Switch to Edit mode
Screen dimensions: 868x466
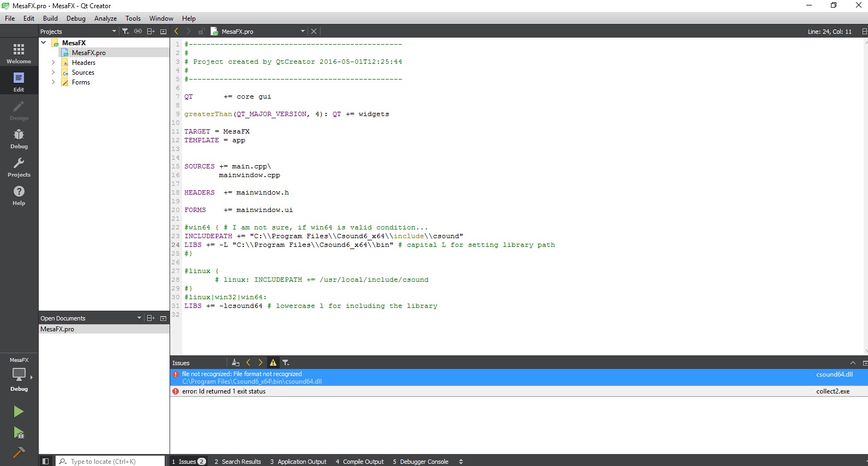point(19,81)
